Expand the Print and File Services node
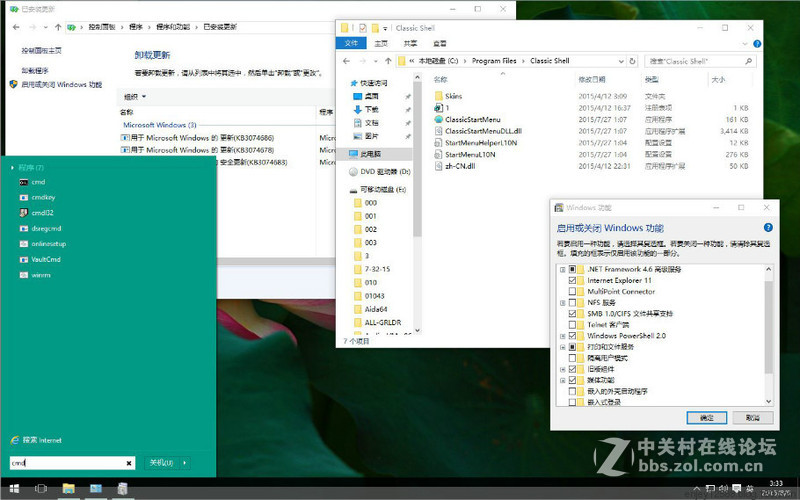The image size is (800, 500). [x=563, y=347]
